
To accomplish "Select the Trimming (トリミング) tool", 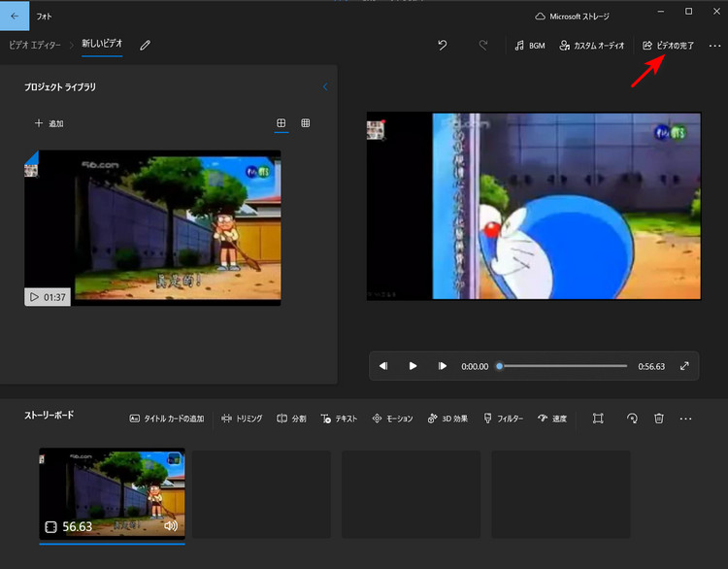I will (242, 418).
